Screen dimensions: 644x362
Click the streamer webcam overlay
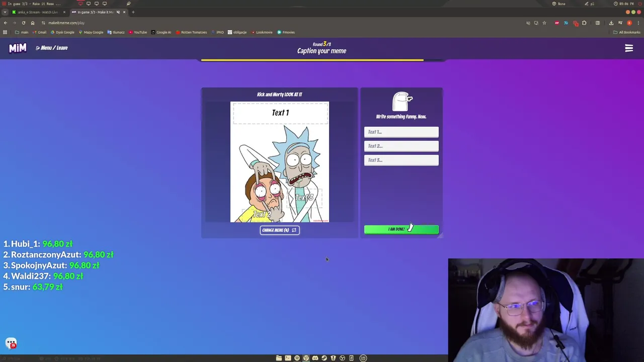coord(546,310)
